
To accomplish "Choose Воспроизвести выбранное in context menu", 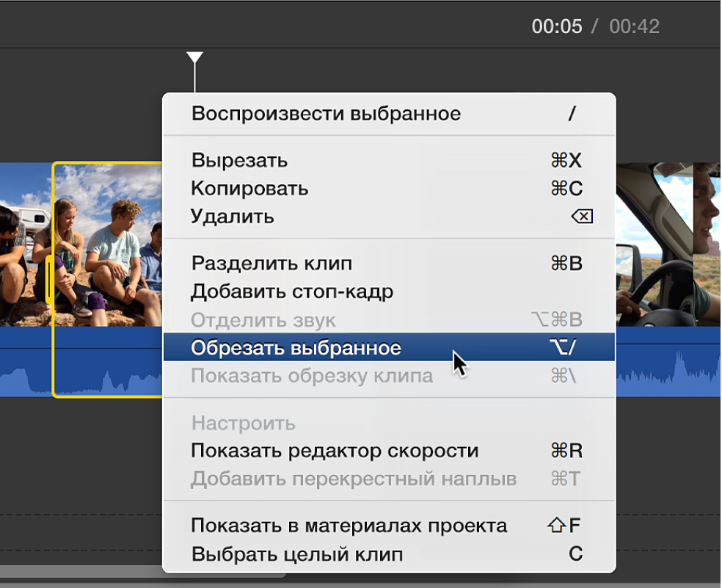I will click(389, 114).
